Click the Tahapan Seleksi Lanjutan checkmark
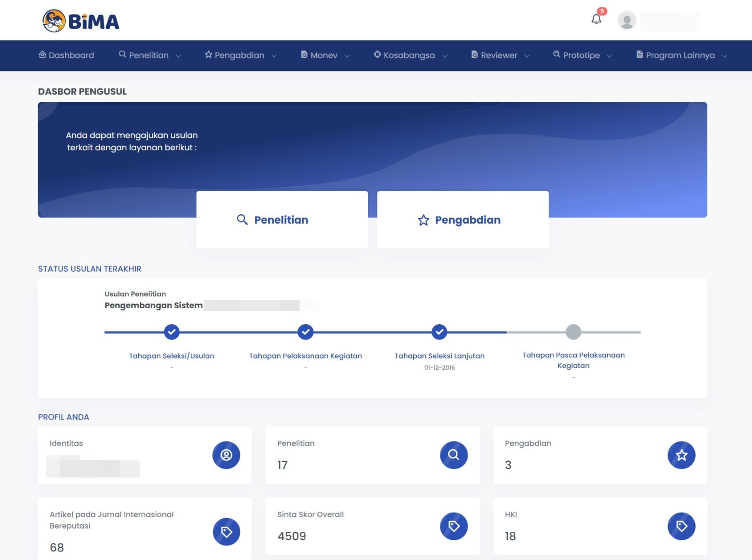The width and height of the screenshot is (752, 560). pos(439,332)
